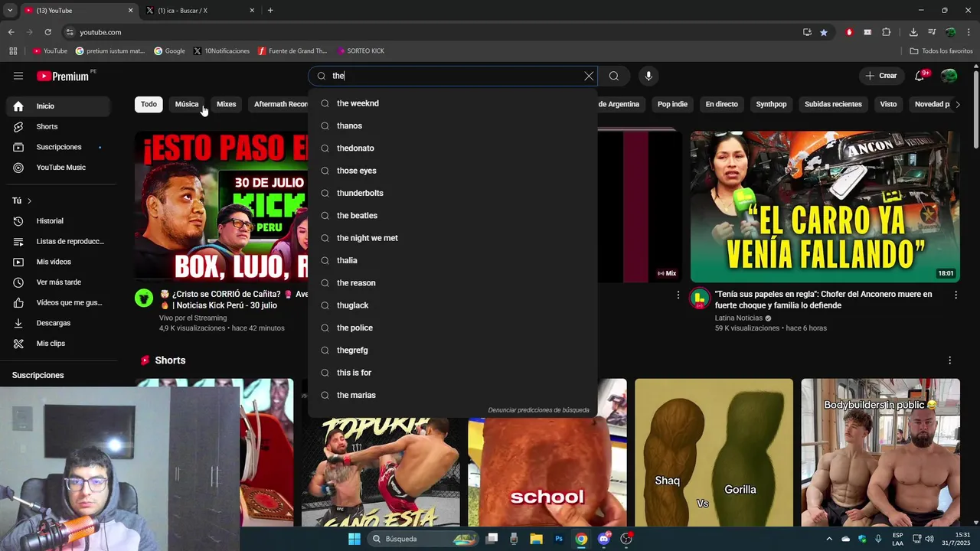The height and width of the screenshot is (551, 980).
Task: Select the Mixes filter chip
Action: (226, 104)
